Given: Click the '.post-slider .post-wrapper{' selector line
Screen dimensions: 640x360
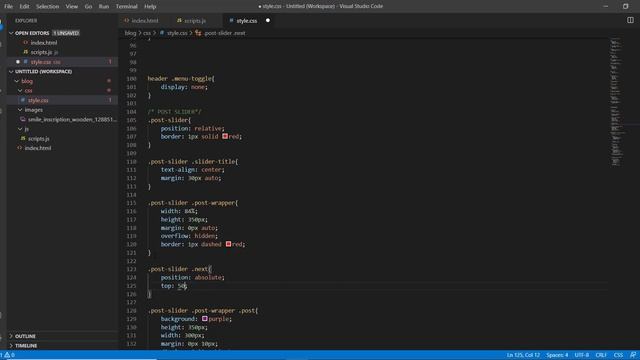Looking at the screenshot, I should tap(193, 203).
